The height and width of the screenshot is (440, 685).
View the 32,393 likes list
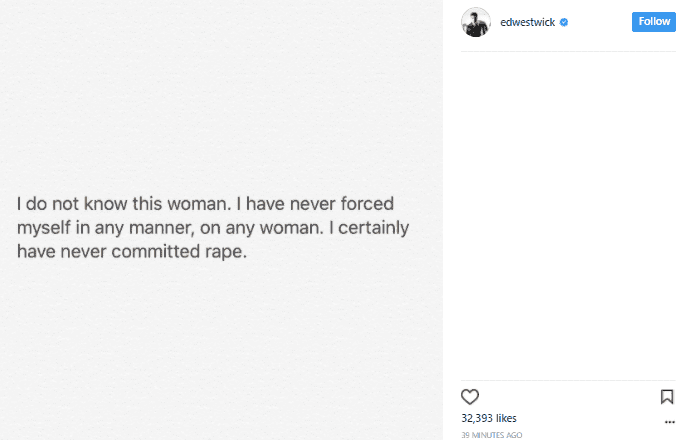coord(488,418)
